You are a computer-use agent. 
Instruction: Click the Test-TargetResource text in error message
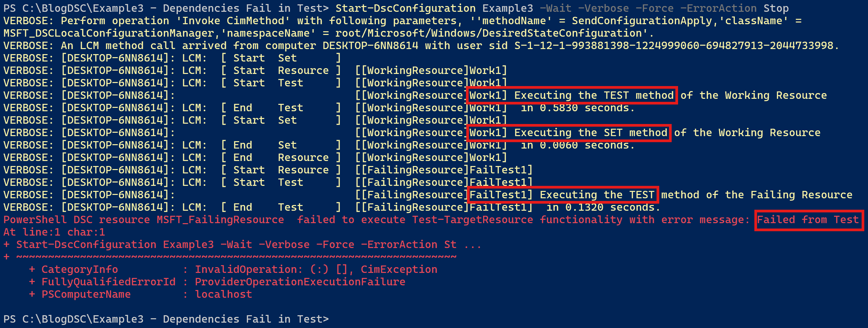tap(472, 219)
